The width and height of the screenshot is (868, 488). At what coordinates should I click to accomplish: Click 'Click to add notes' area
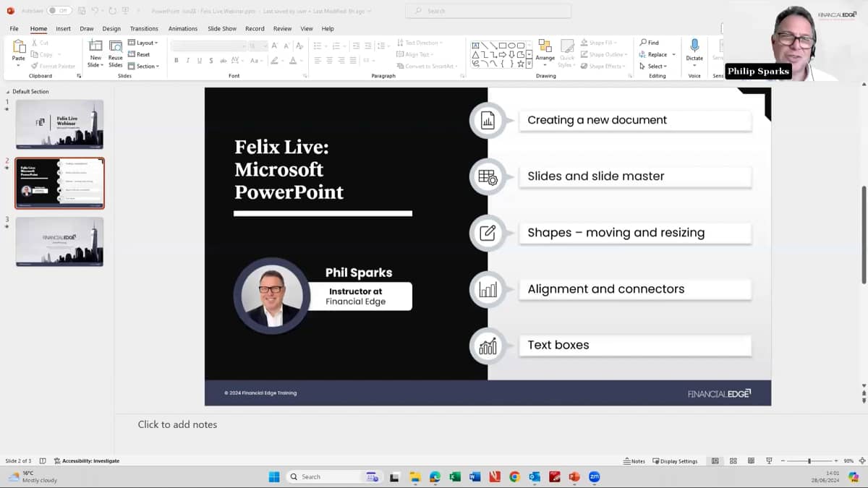(x=177, y=424)
